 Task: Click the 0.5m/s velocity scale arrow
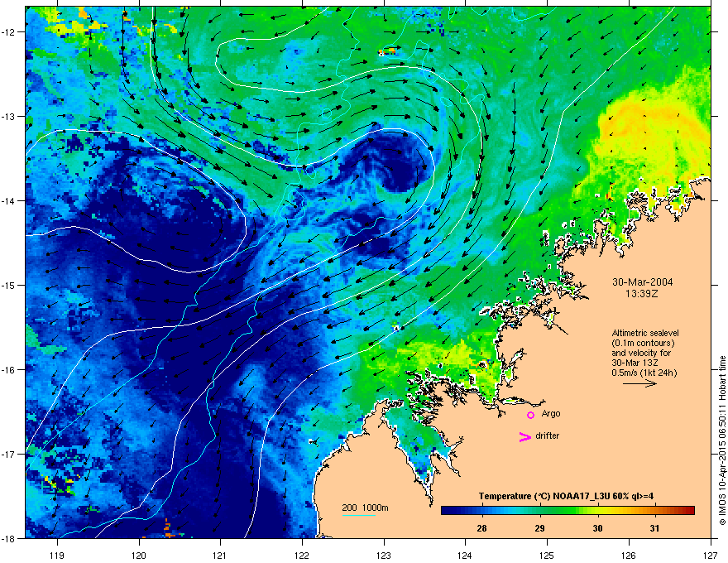pos(639,383)
